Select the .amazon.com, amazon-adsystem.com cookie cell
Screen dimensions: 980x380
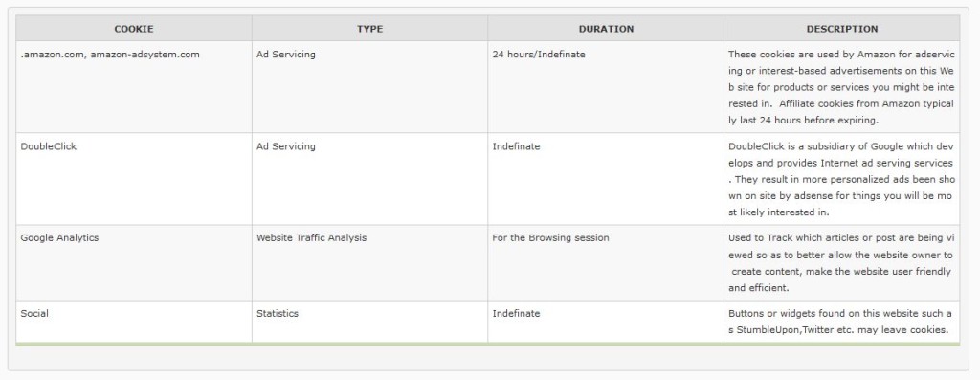(134, 87)
